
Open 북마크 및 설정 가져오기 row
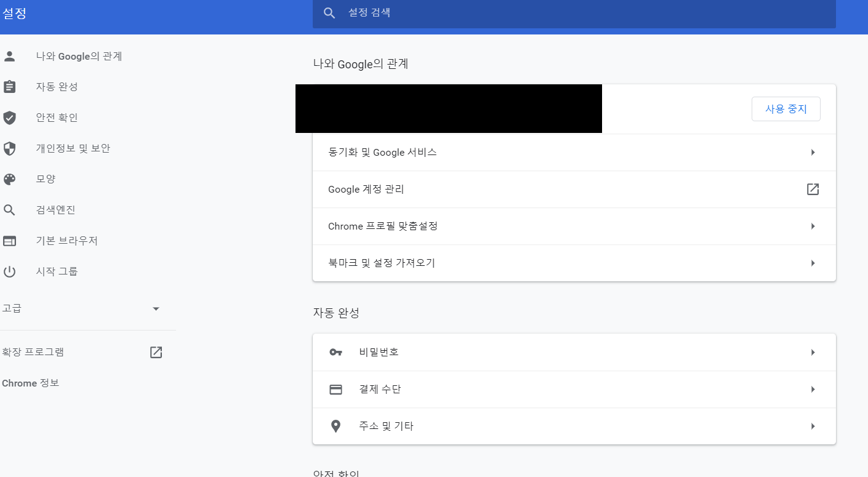coord(574,263)
